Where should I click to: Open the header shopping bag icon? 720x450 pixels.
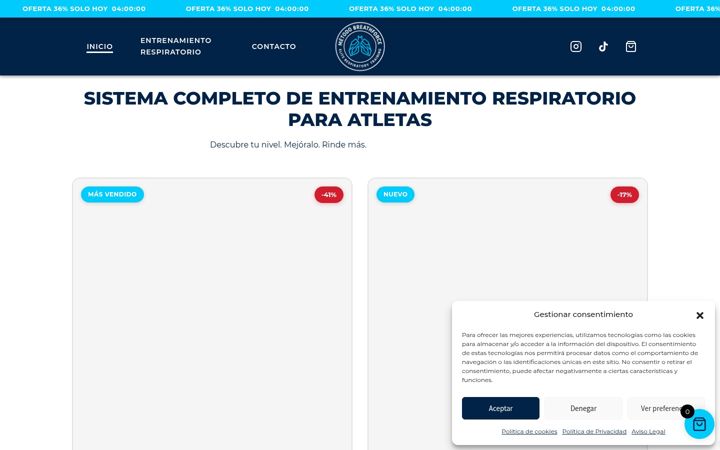click(x=631, y=46)
